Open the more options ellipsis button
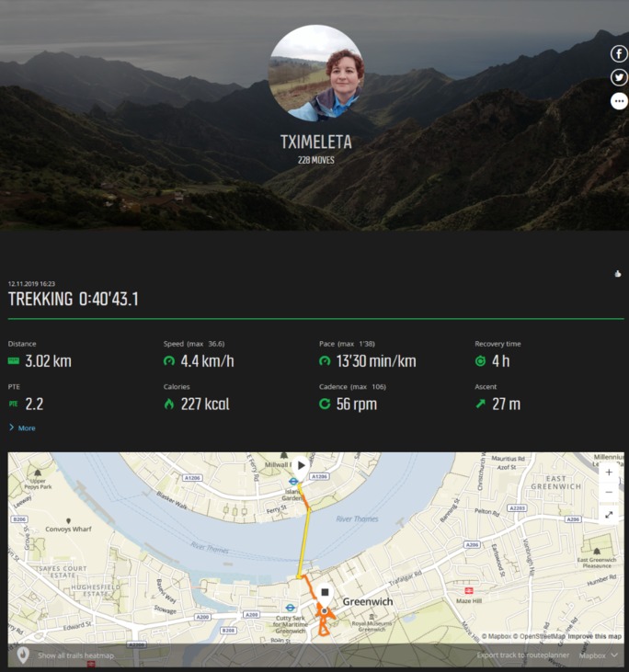This screenshot has width=629, height=672. click(x=619, y=101)
